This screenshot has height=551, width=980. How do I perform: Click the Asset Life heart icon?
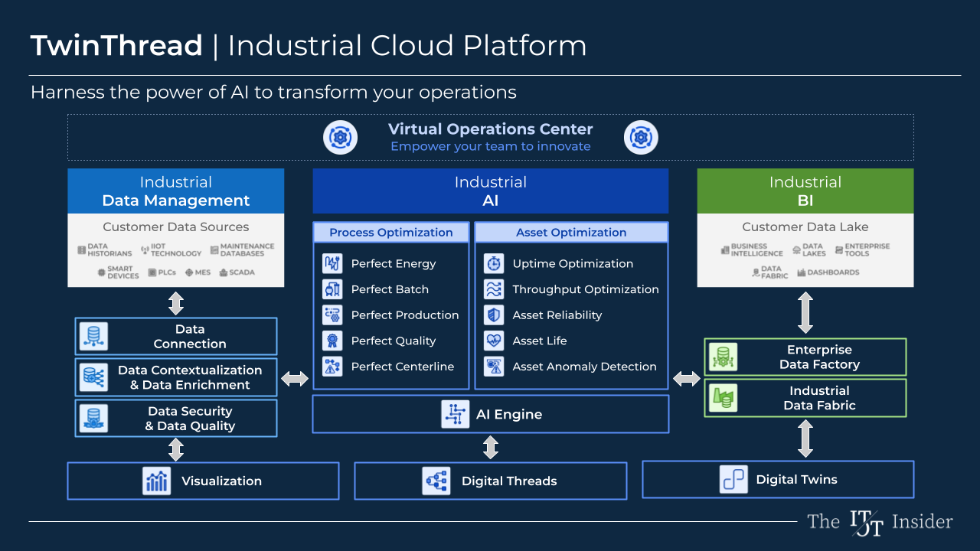[494, 341]
